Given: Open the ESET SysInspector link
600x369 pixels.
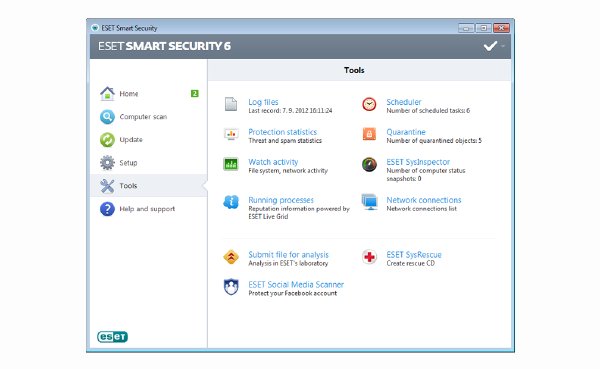Looking at the screenshot, I should coord(418,162).
